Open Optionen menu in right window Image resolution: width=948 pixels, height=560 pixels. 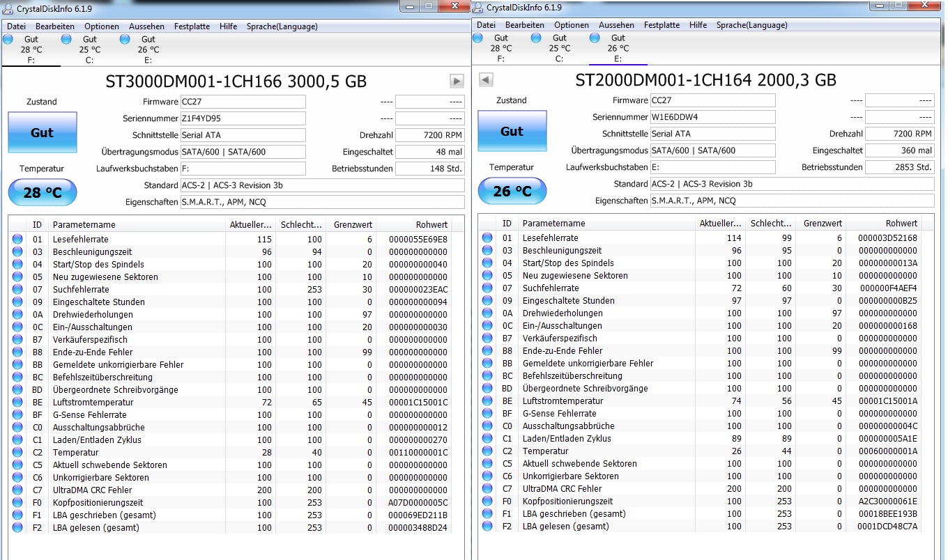[x=572, y=25]
